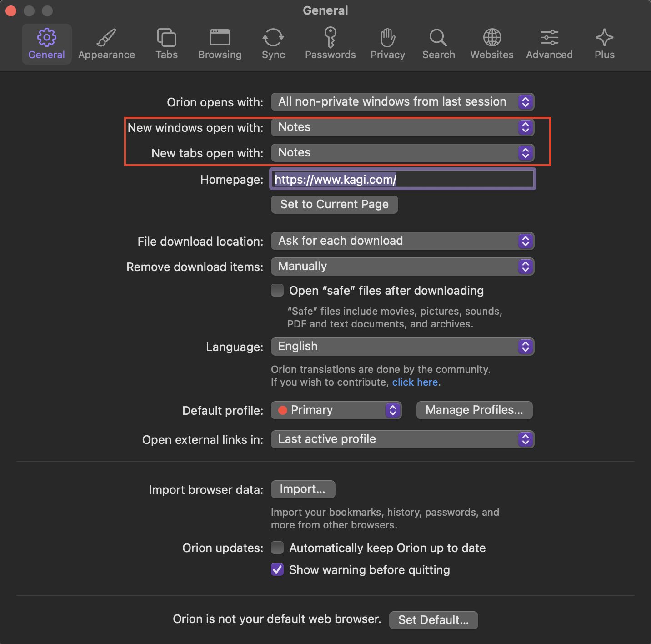The height and width of the screenshot is (644, 651).
Task: Switch to the Search preferences tab
Action: tap(438, 44)
